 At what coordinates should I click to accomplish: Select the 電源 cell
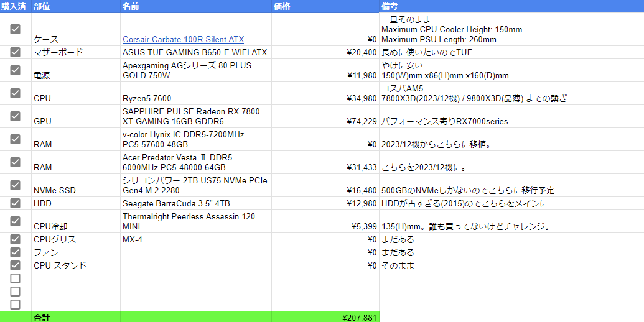76,70
